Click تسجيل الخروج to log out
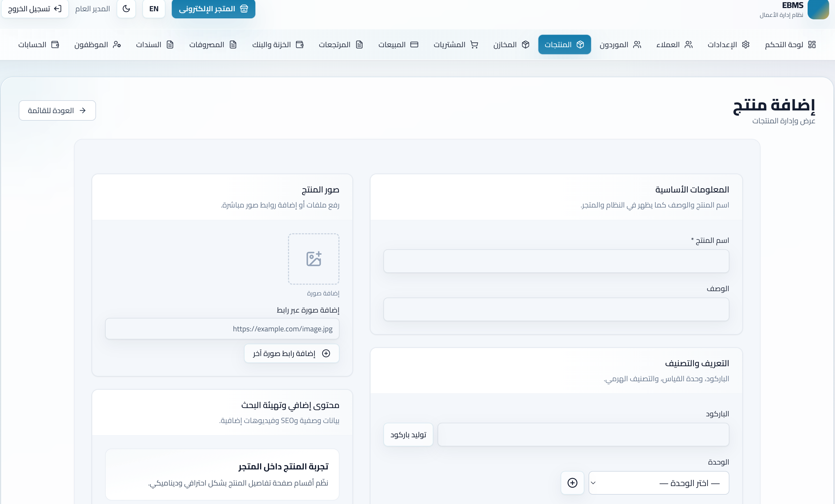 [x=35, y=9]
